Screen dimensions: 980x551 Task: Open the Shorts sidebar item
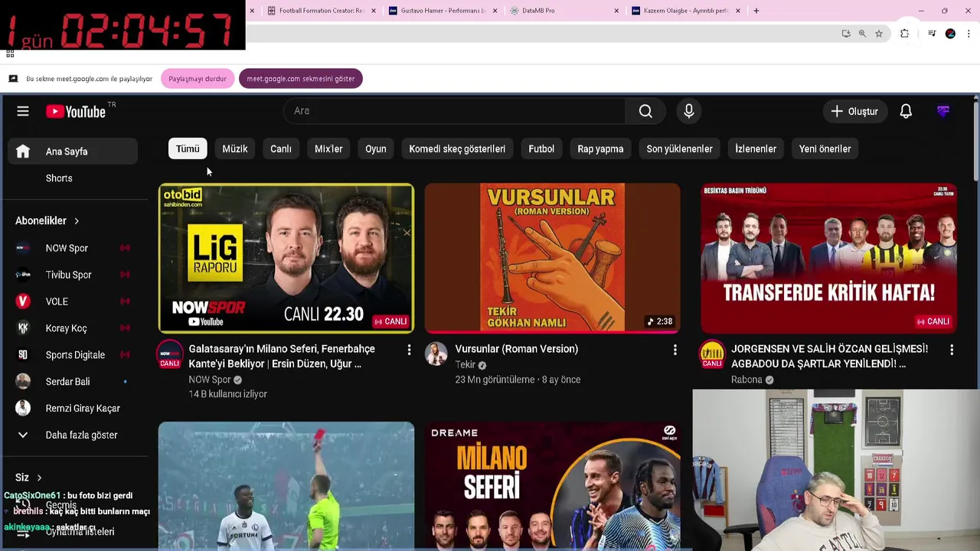click(74, 178)
